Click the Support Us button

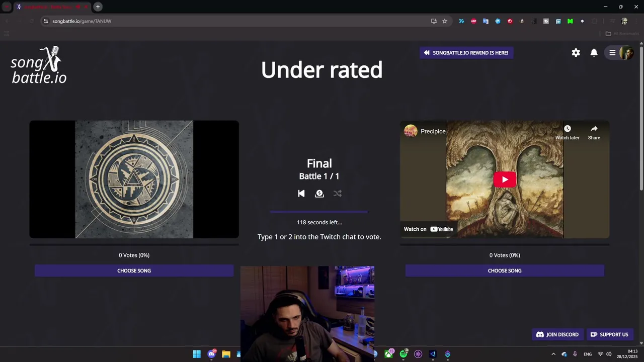click(x=609, y=335)
